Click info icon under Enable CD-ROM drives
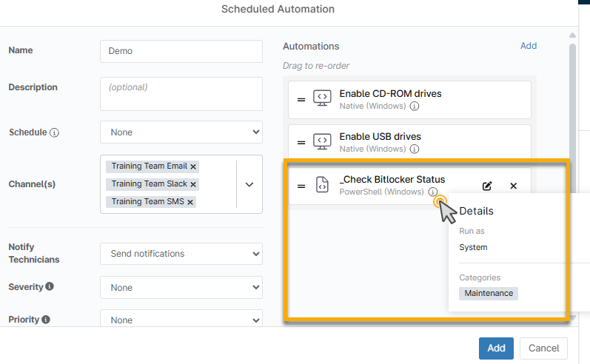Image resolution: width=590 pixels, height=364 pixels. 415,107
